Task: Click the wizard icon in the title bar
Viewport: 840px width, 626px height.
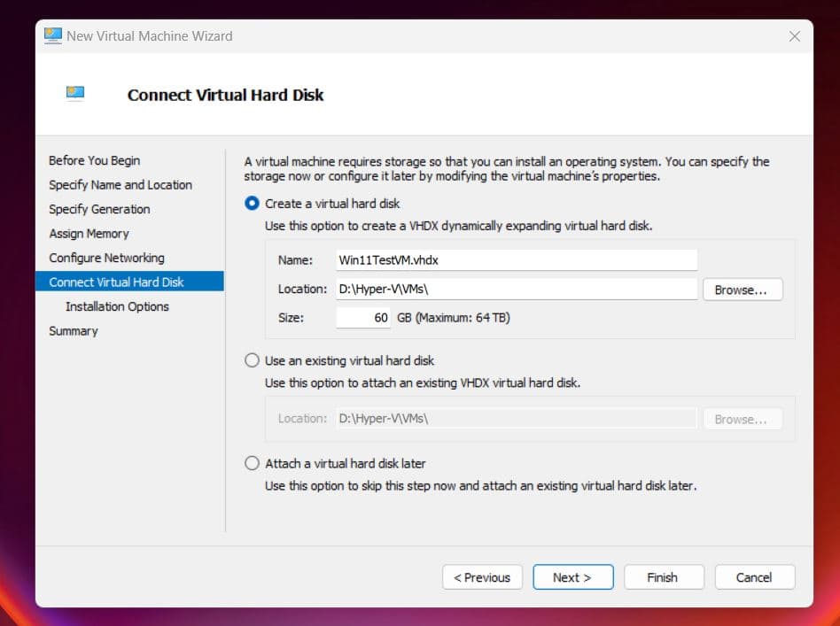Action: pos(53,36)
